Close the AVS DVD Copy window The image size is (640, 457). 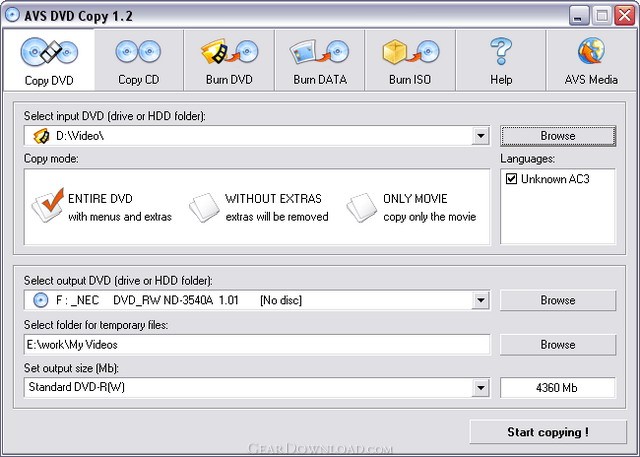tap(625, 16)
